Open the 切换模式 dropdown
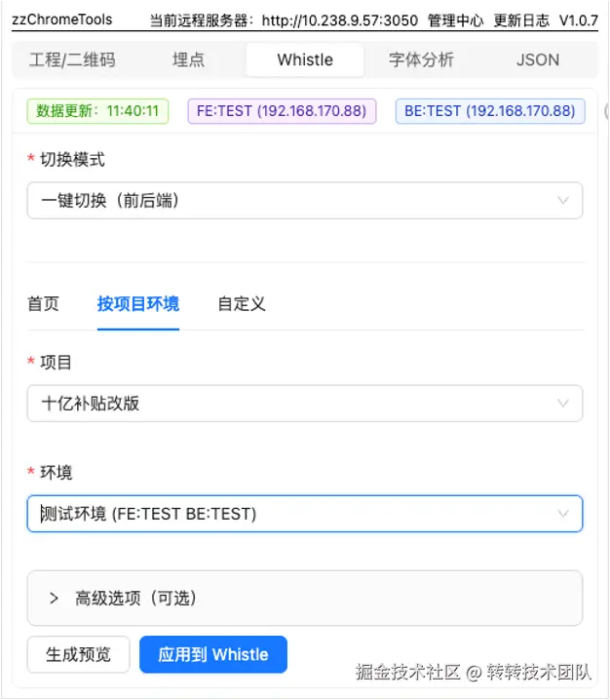This screenshot has height=700, width=610. (304, 201)
